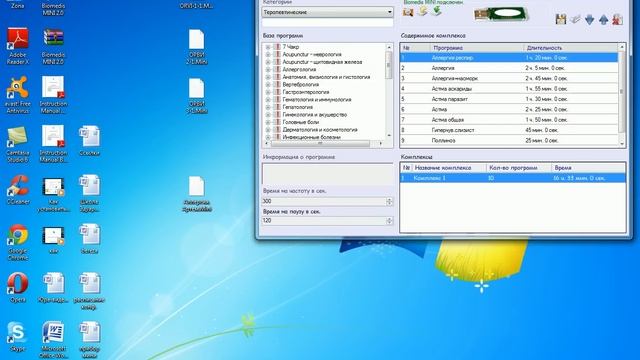Select the Skype desktop icon

tap(18, 336)
